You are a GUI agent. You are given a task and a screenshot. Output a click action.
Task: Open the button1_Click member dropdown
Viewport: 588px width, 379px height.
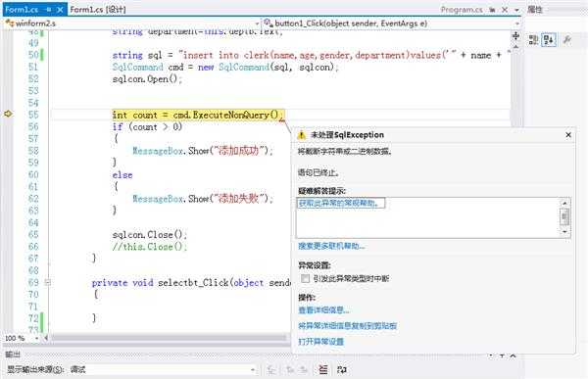(517, 24)
